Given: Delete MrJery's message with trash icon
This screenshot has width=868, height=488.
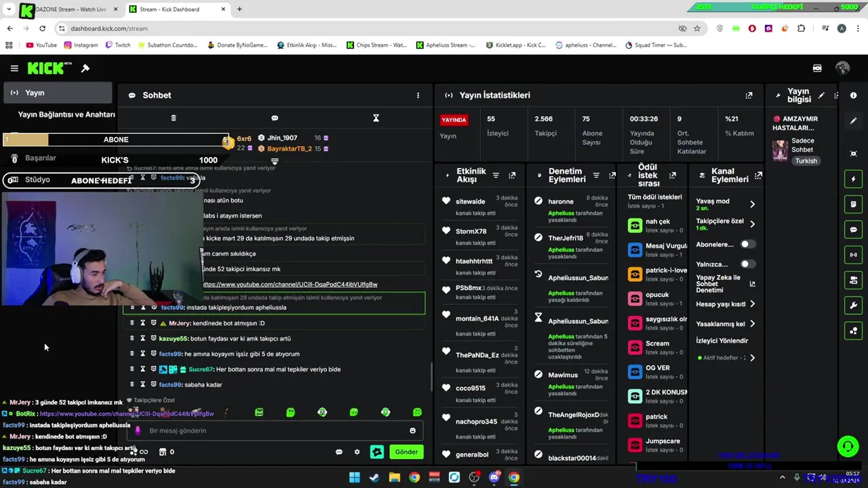Looking at the screenshot, I should [132, 323].
